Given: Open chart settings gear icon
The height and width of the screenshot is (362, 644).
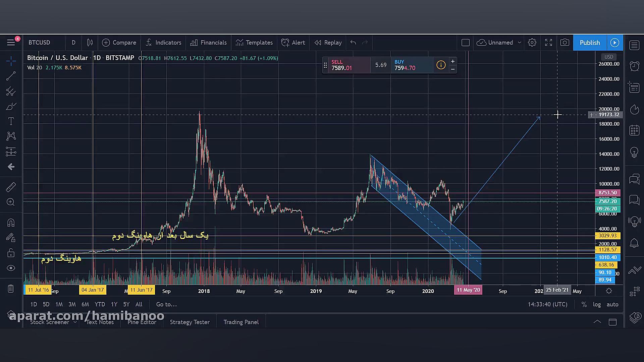Looking at the screenshot, I should [x=532, y=43].
